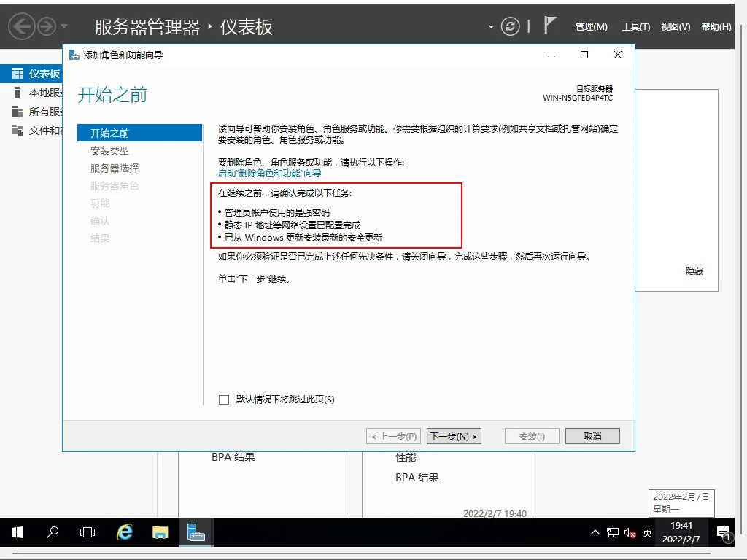Launch Internet Explorer from the taskbar
The height and width of the screenshot is (560, 747).
[124, 532]
